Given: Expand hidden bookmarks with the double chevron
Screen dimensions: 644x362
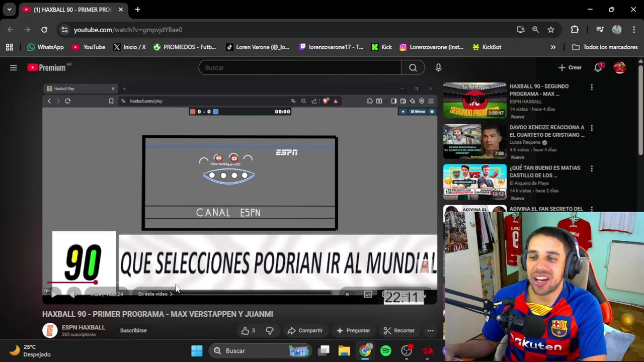Looking at the screenshot, I should click(553, 47).
